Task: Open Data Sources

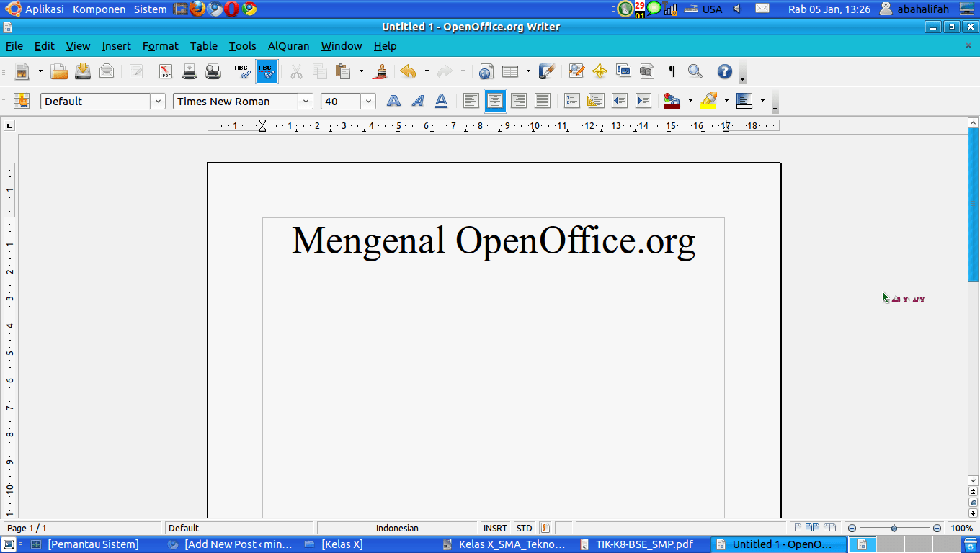Action: point(647,71)
